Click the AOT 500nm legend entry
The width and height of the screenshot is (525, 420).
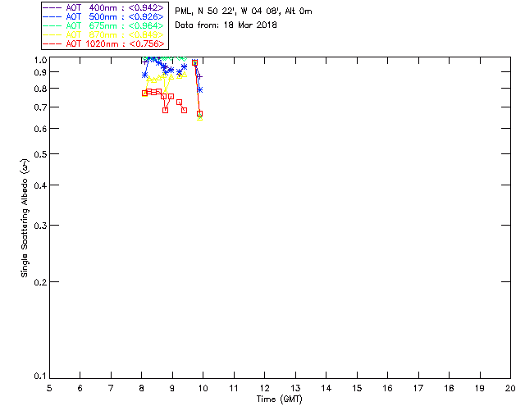[x=104, y=16]
